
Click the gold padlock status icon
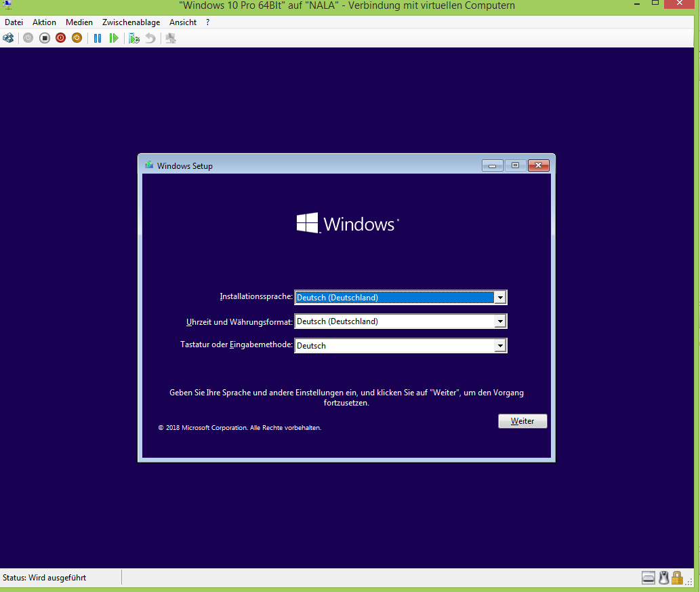coord(677,578)
